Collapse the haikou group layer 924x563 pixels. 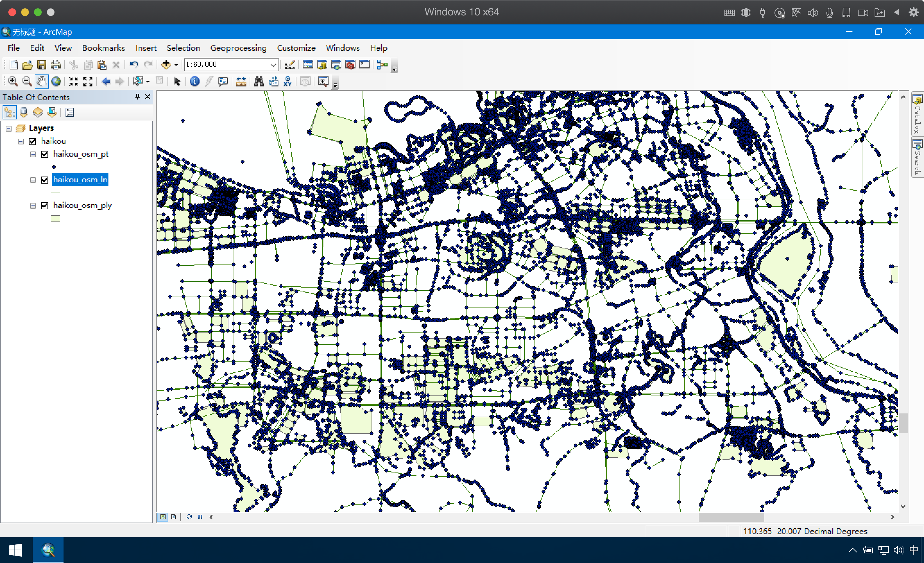pos(21,142)
